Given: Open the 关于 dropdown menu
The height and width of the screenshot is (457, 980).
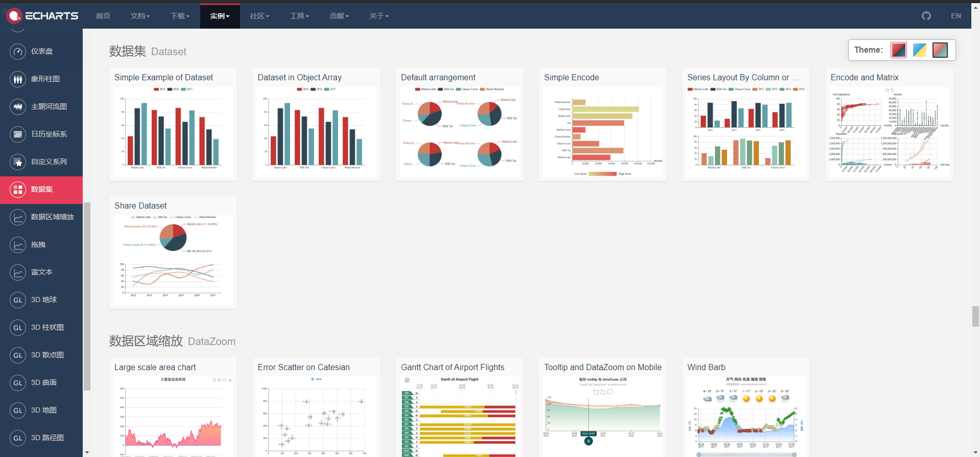Looking at the screenshot, I should point(379,16).
